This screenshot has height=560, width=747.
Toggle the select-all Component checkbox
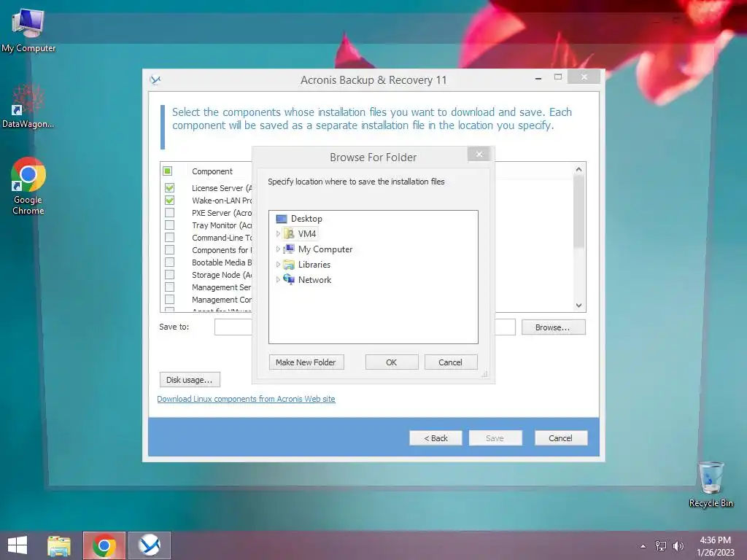(x=167, y=171)
